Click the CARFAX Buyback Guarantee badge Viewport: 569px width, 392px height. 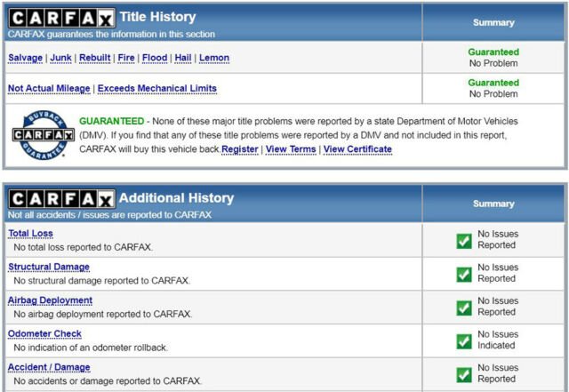pyautogui.click(x=44, y=135)
